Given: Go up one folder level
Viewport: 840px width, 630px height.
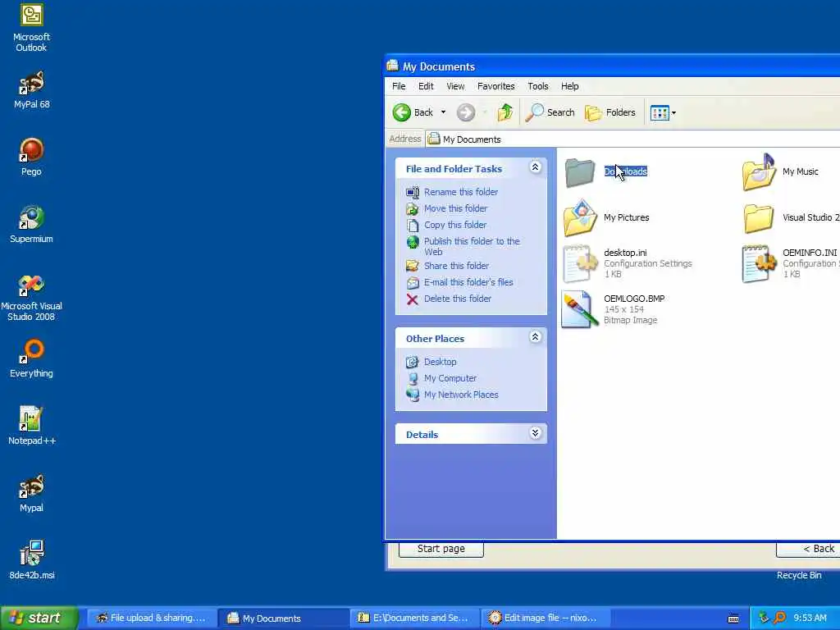Looking at the screenshot, I should (x=504, y=112).
